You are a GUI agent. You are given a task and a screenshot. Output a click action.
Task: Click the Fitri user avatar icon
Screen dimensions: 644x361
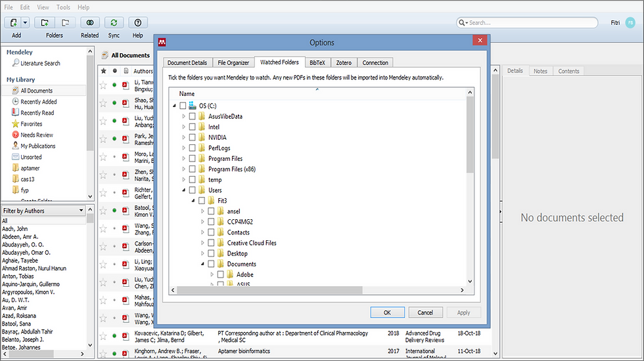(x=630, y=23)
